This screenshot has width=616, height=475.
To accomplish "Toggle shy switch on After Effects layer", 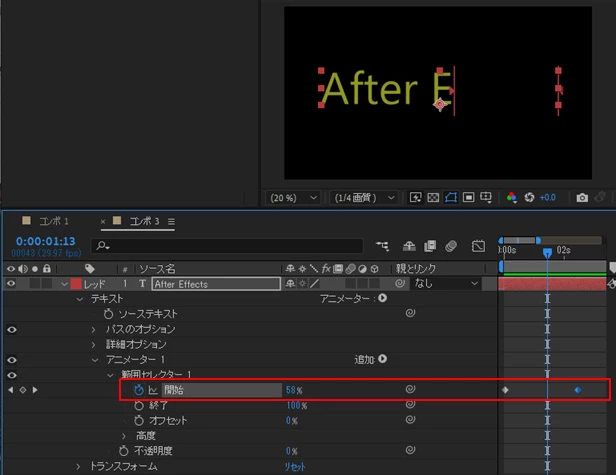I will click(x=290, y=283).
